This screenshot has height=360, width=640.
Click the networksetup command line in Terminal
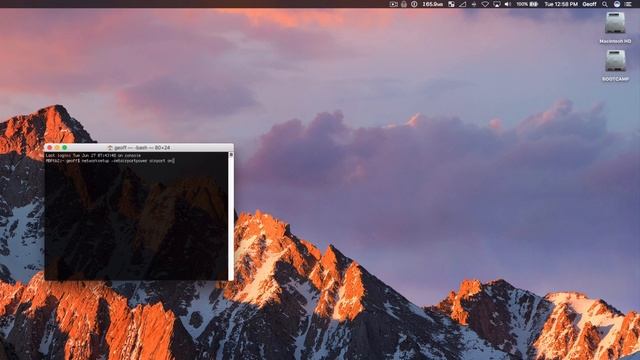110,161
